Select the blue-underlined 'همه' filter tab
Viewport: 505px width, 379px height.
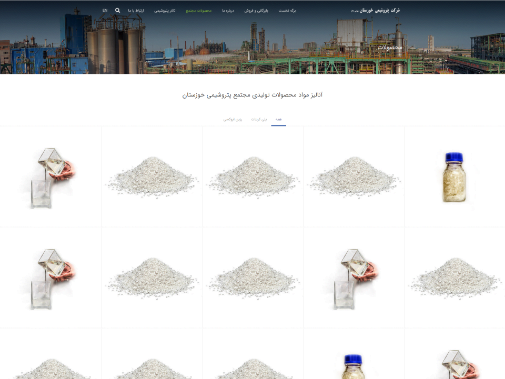tap(278, 119)
